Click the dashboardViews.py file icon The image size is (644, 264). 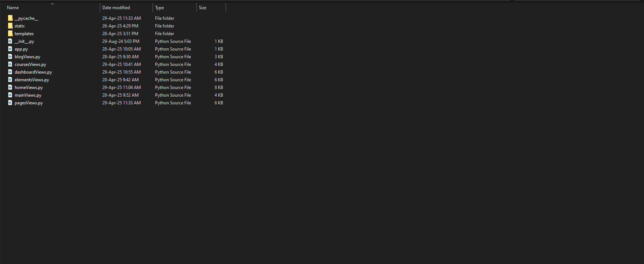point(10,72)
